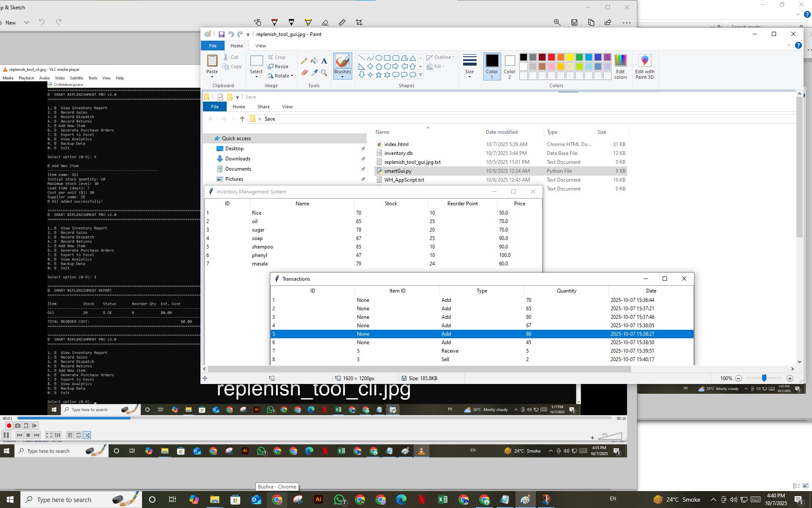Click Edit colors button in Paint
Screen dimensions: 812x508
click(620, 67)
